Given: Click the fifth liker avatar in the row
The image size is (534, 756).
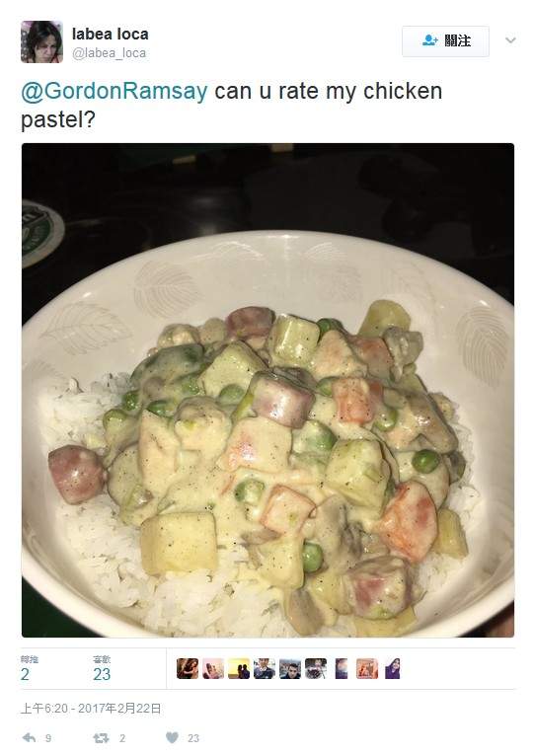Looking at the screenshot, I should (290, 669).
